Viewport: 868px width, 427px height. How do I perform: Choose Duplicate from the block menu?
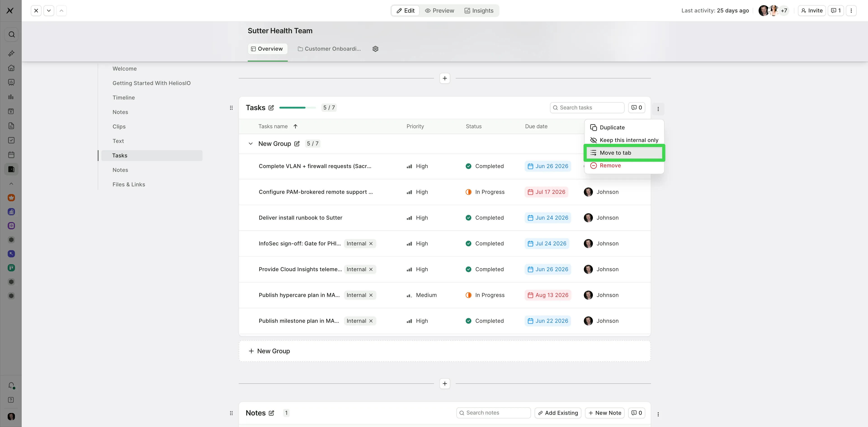tap(624, 127)
